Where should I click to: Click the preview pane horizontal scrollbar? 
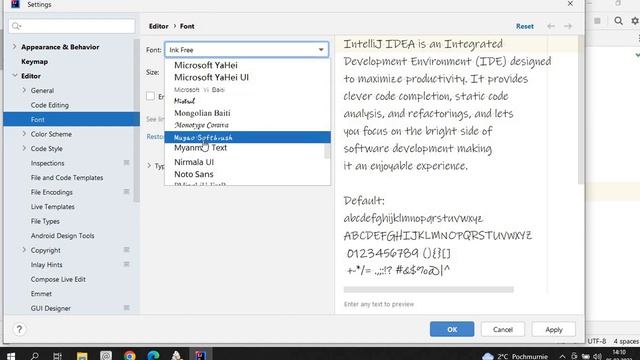[428, 289]
